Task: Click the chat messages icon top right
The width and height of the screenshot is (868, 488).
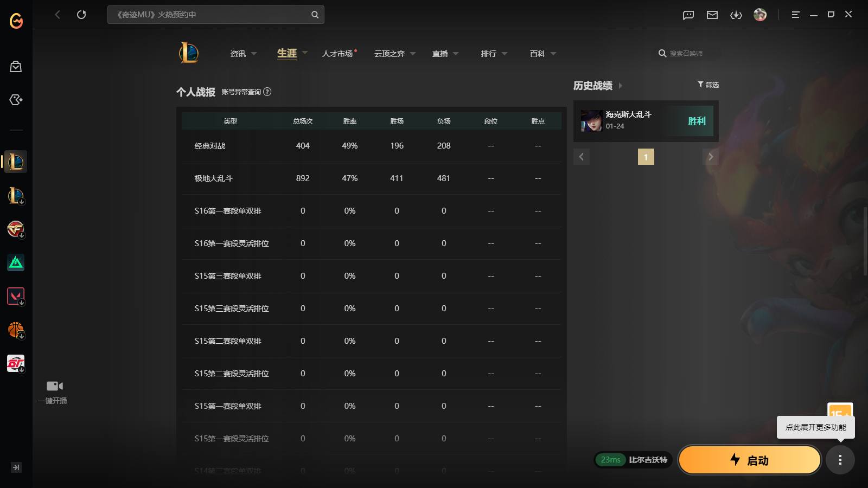Action: pyautogui.click(x=688, y=15)
